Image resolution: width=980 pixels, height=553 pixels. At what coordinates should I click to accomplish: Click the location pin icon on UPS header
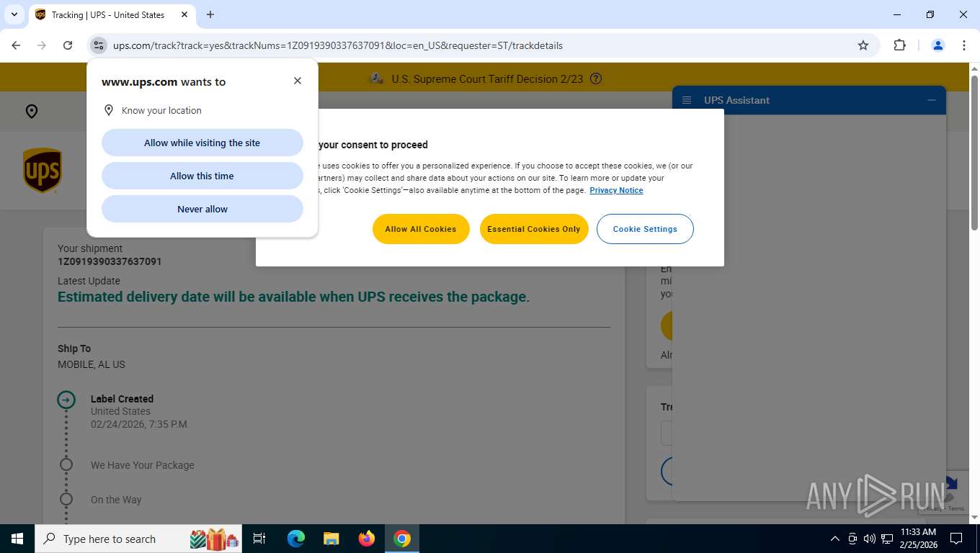coord(32,112)
